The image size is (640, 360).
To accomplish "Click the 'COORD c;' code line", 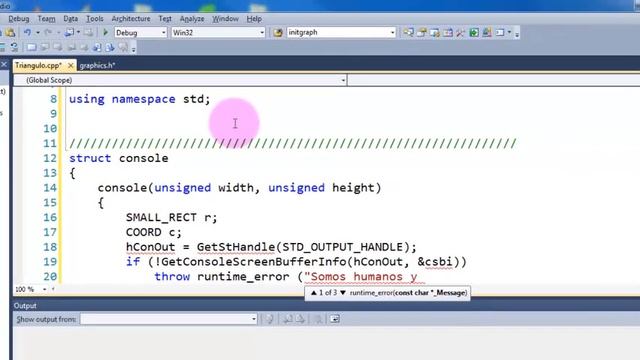I will click(153, 232).
